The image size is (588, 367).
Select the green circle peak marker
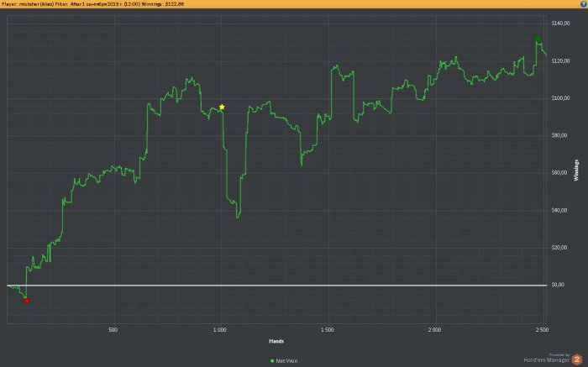click(x=537, y=39)
